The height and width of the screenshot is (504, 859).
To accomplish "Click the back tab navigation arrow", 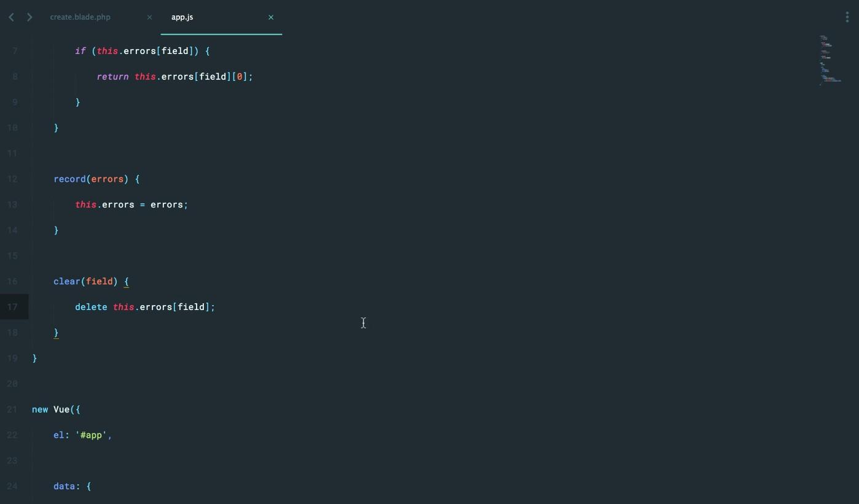I will click(11, 17).
